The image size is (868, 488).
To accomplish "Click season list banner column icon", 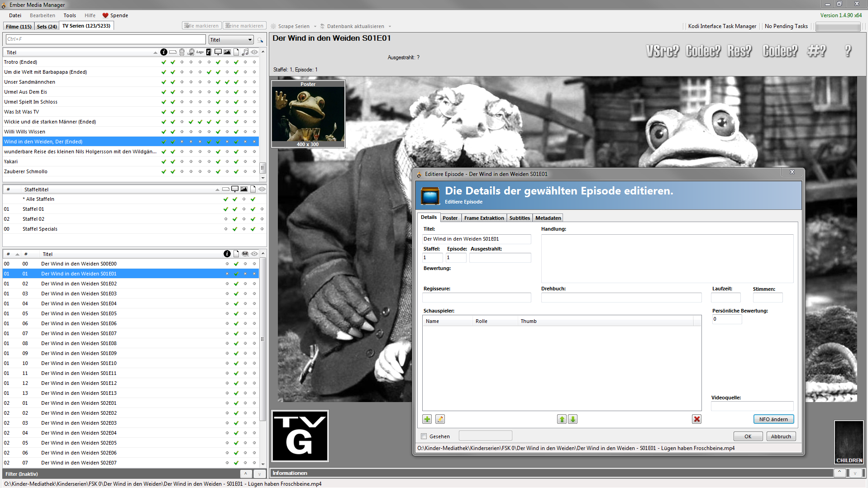I will click(226, 189).
